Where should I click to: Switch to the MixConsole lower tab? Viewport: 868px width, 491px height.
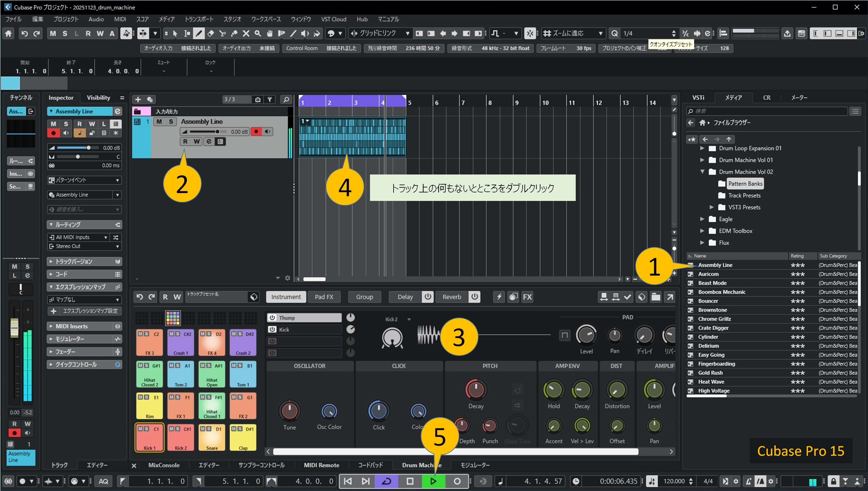tap(164, 465)
